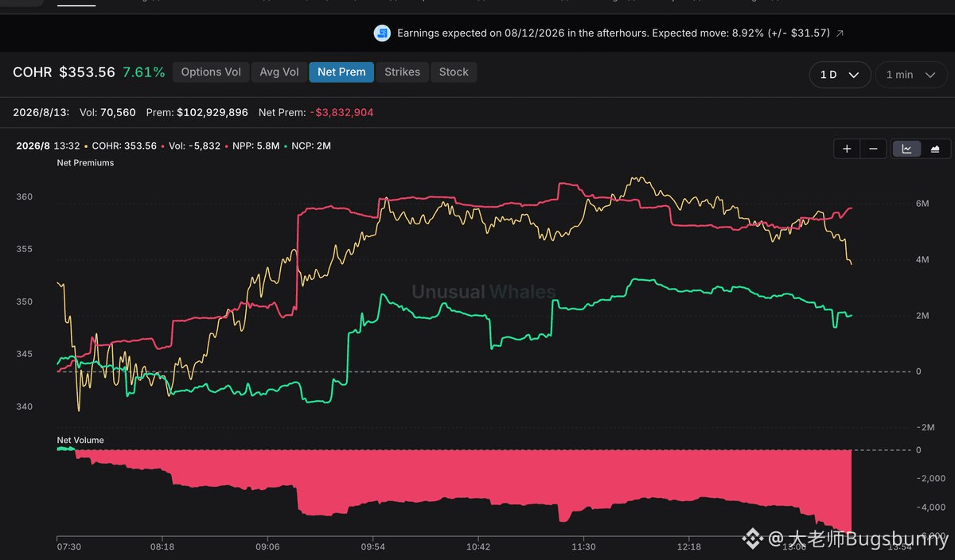Click the 360 price axis label

click(25, 196)
